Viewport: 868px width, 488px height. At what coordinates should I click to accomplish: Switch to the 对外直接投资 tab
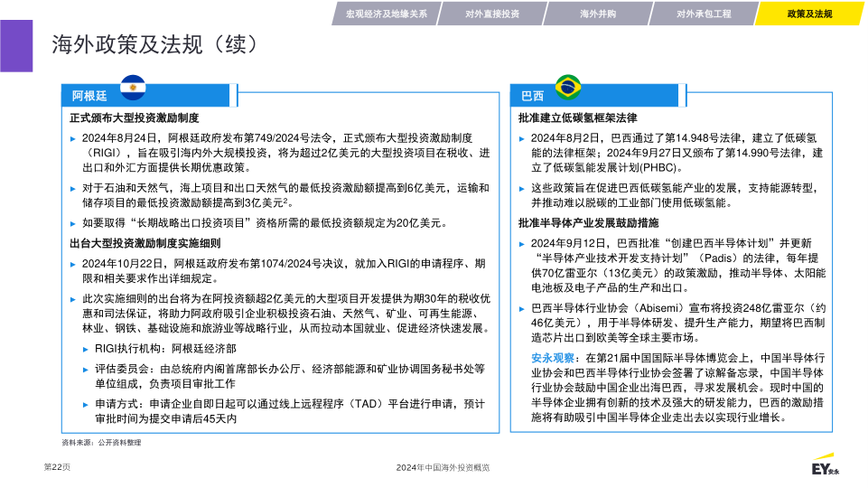click(492, 14)
